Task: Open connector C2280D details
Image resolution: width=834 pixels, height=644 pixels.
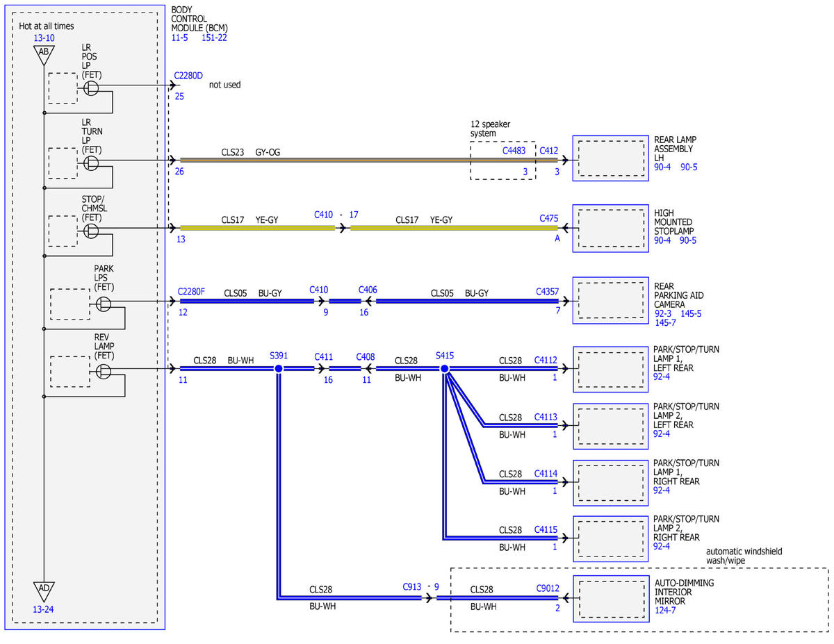Action: [189, 76]
